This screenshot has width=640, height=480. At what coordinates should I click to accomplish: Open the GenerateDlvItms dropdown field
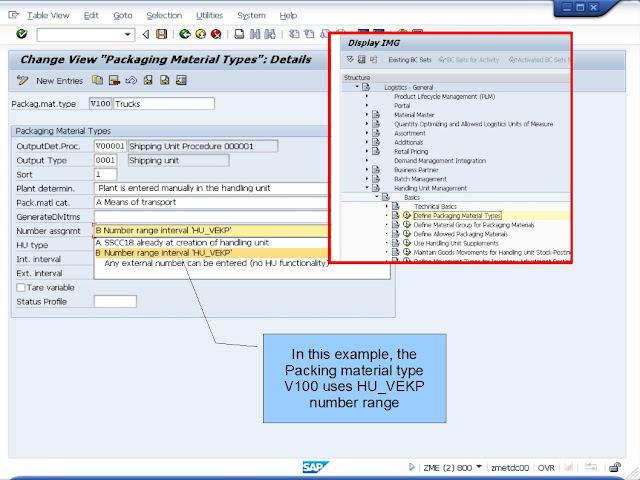tap(211, 216)
